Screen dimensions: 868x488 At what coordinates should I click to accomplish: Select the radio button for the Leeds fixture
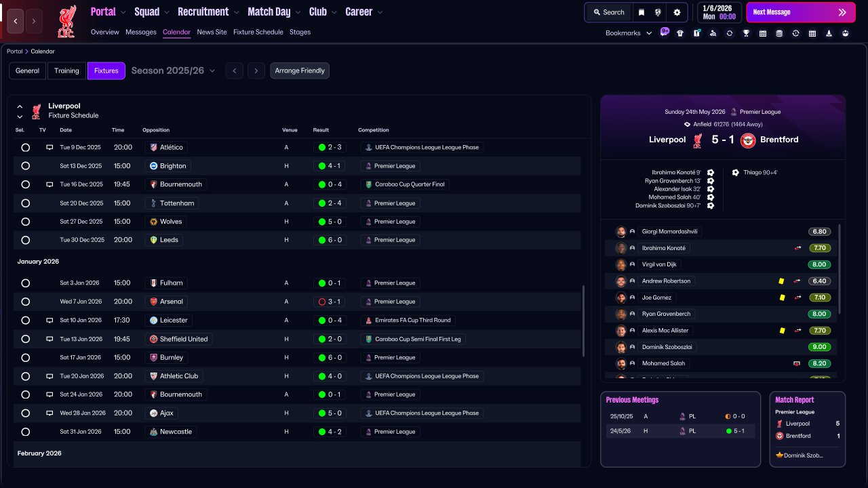[26, 240]
